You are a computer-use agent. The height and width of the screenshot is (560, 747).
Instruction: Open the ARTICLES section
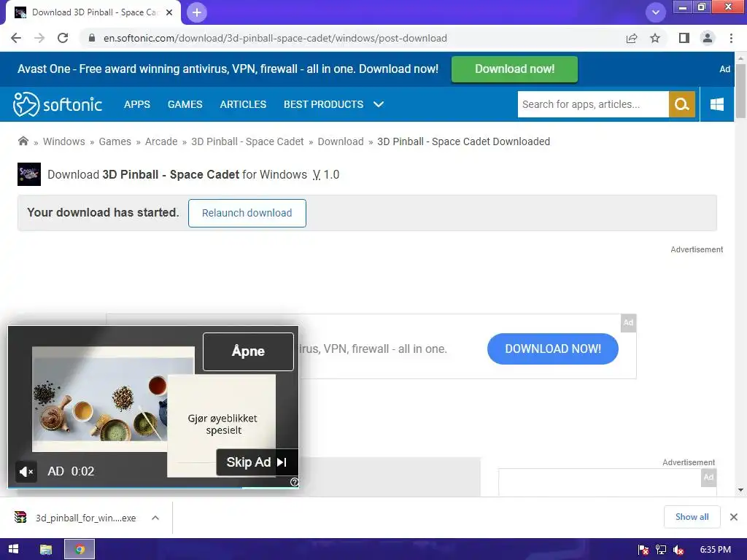(243, 104)
